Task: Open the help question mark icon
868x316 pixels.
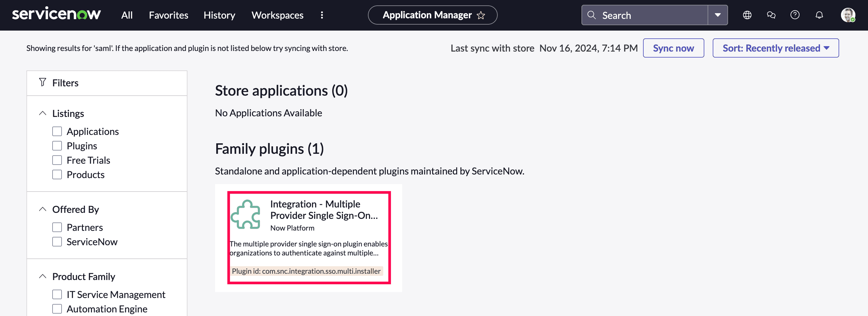Action: 795,15
